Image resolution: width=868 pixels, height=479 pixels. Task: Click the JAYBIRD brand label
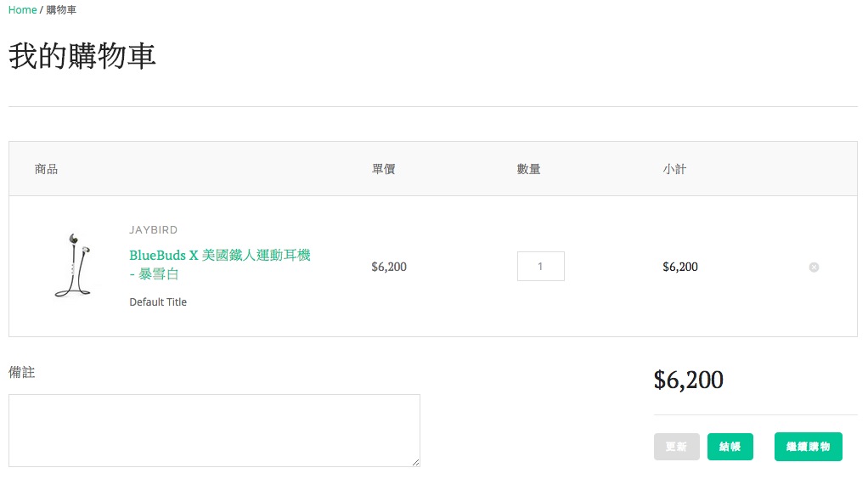(154, 230)
